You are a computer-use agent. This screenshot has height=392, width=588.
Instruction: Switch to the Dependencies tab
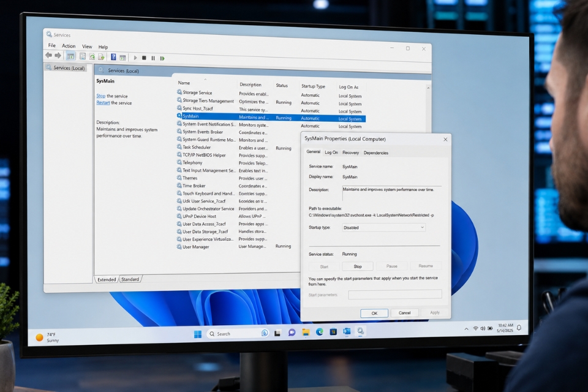point(375,153)
